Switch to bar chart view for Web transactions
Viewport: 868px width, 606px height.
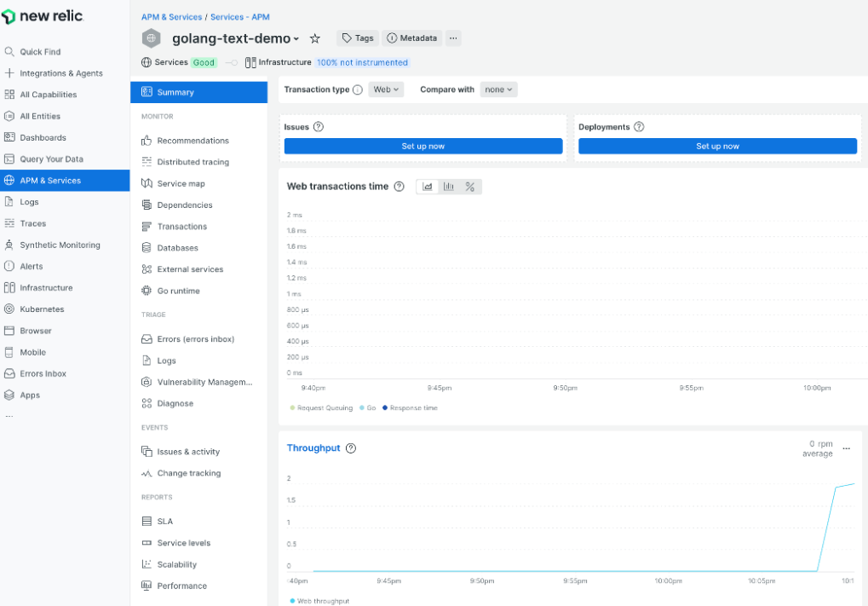click(x=449, y=186)
